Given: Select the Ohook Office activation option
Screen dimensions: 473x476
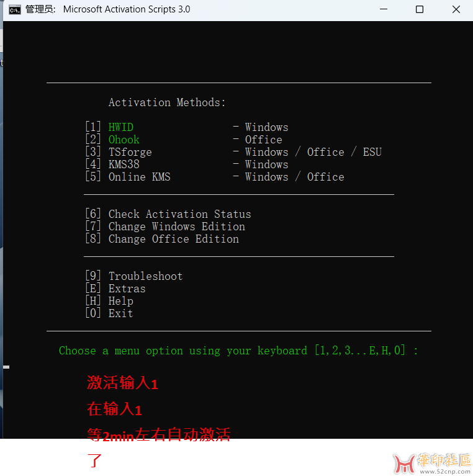Looking at the screenshot, I should click(x=124, y=140).
